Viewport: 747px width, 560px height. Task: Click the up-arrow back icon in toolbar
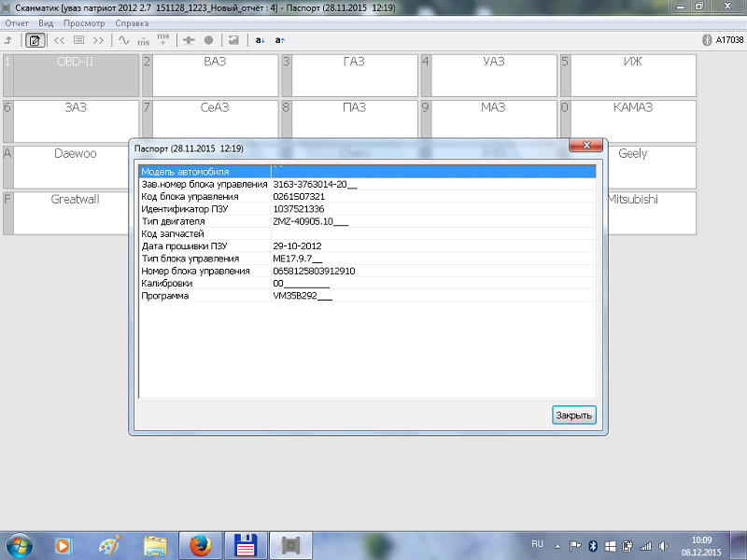click(8, 40)
